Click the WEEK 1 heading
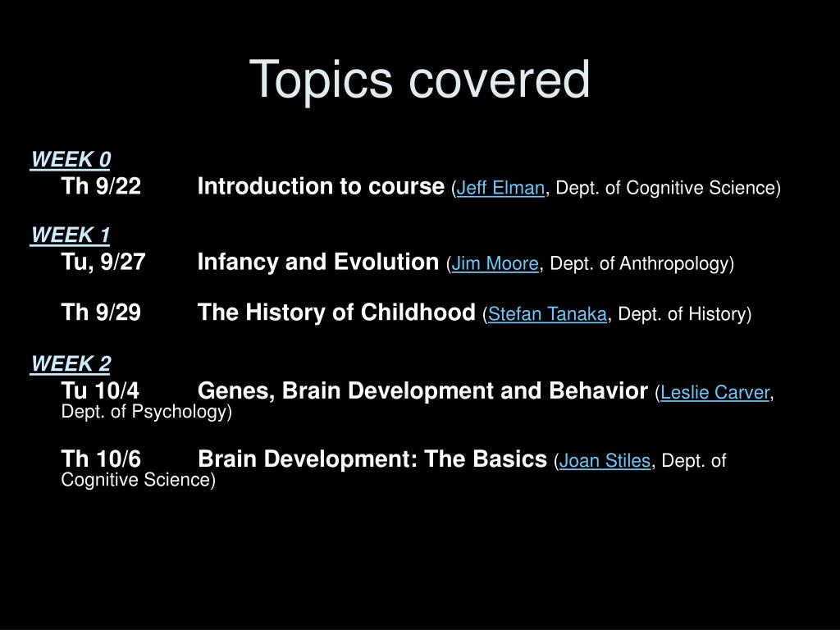This screenshot has height=630, width=840. coord(71,235)
